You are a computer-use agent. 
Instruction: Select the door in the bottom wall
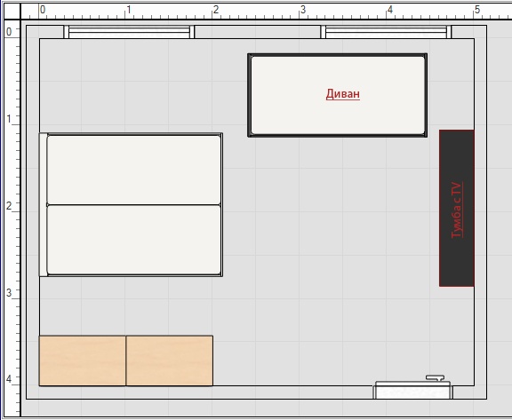click(413, 390)
